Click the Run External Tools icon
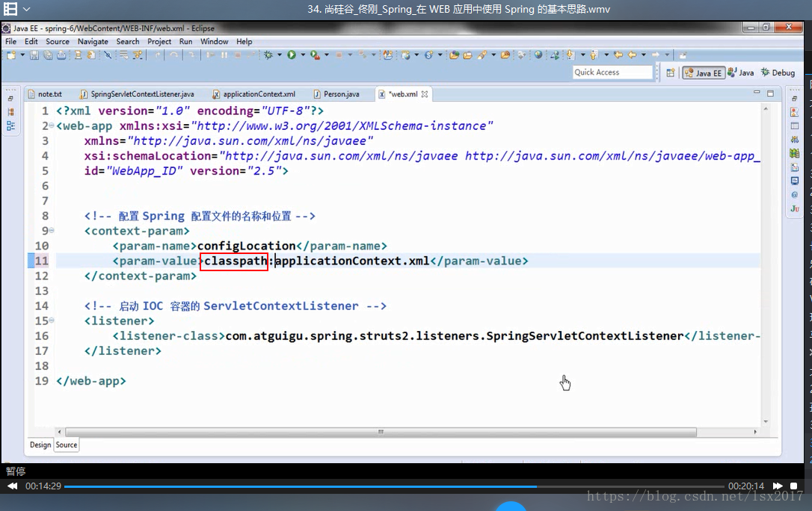The image size is (812, 511). click(315, 55)
